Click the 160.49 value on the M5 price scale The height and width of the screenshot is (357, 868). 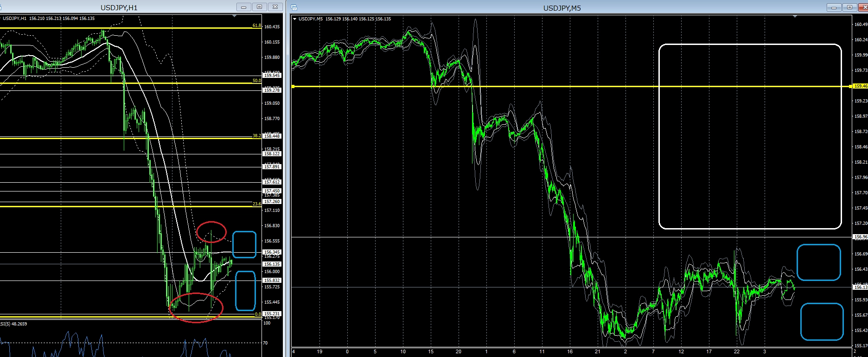861,25
